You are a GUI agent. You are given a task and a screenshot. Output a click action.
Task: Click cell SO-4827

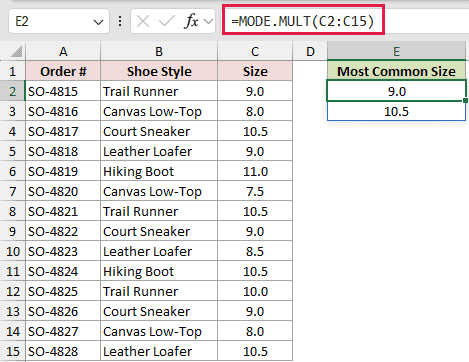tap(63, 331)
